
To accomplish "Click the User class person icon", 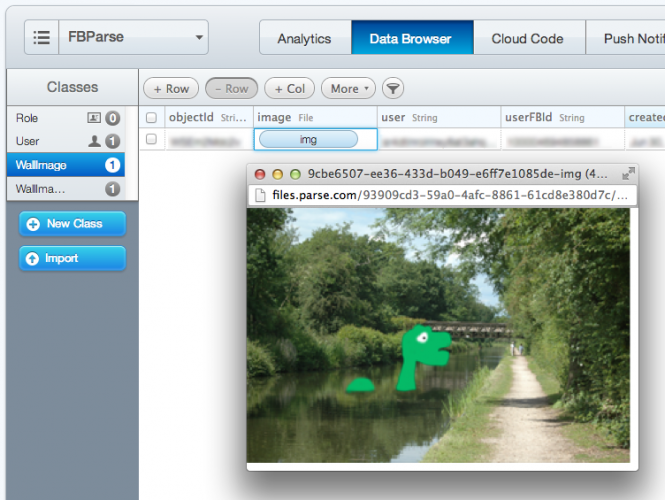I will (94, 141).
